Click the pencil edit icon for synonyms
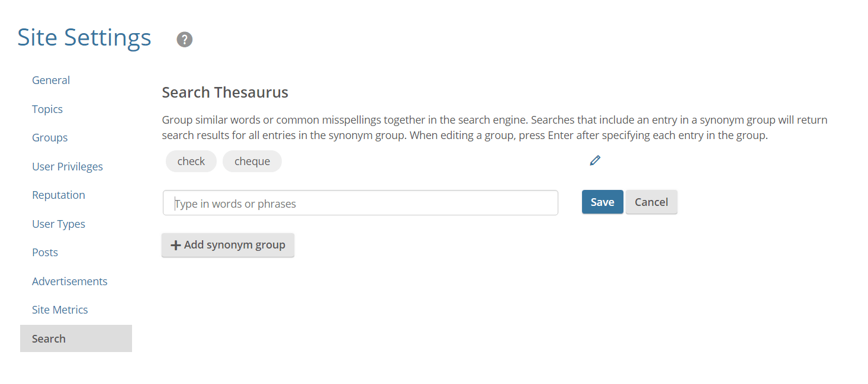This screenshot has width=868, height=384. click(594, 160)
